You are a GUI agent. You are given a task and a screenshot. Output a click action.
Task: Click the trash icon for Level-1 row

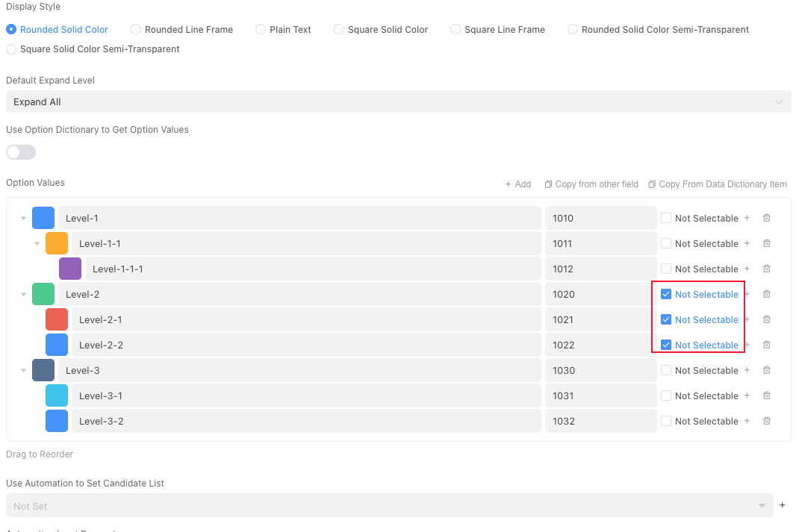pos(766,218)
